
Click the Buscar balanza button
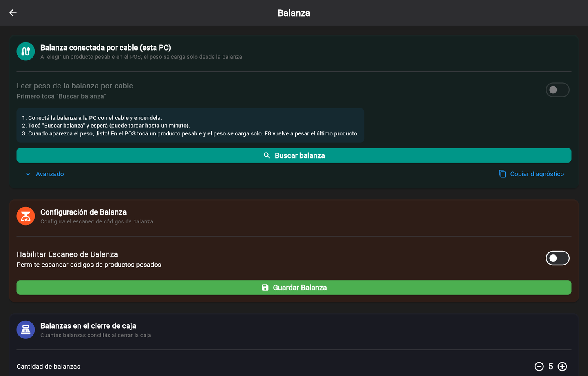click(x=294, y=155)
